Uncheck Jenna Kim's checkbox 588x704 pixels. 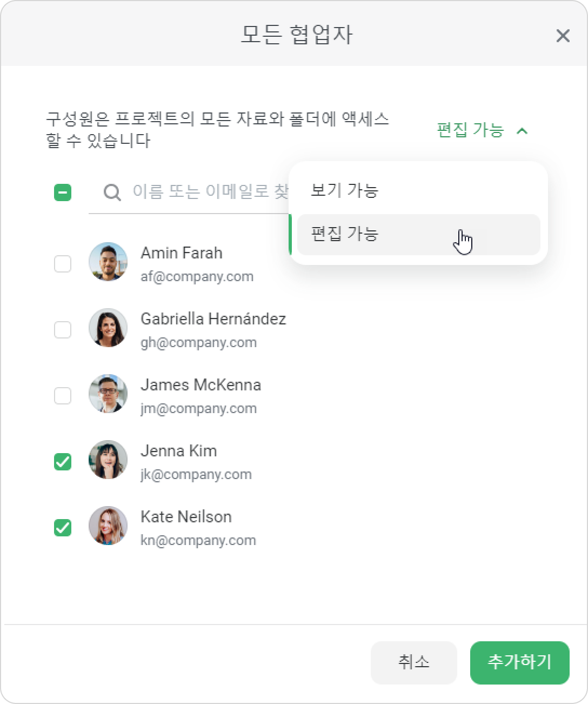[x=63, y=462]
